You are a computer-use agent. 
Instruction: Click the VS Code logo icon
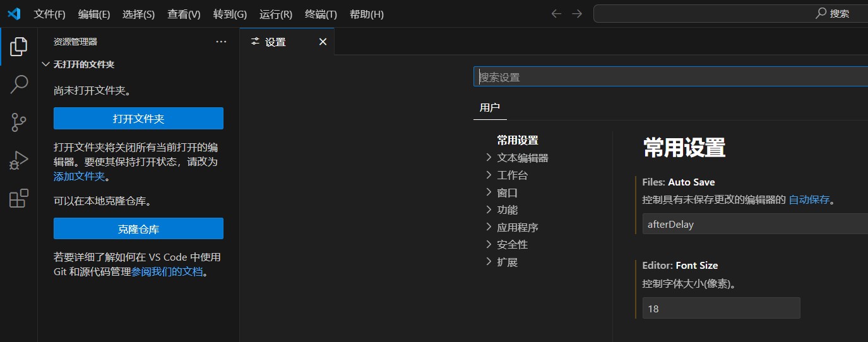click(14, 13)
